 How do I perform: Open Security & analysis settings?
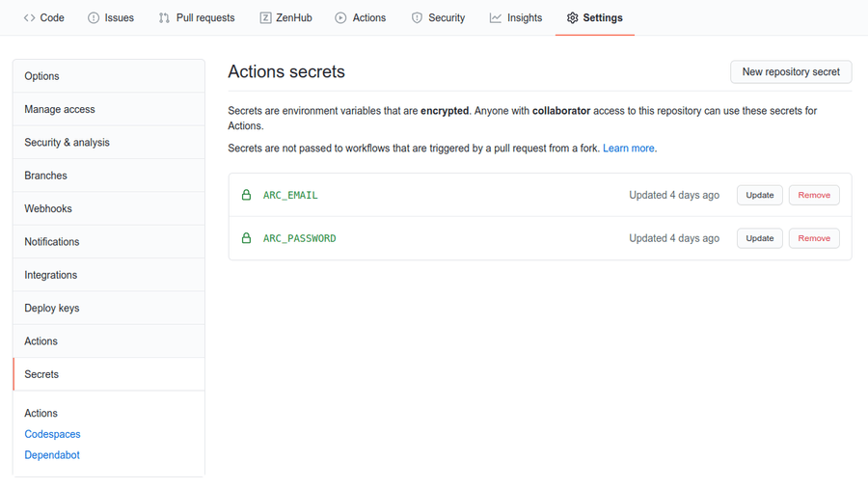[x=109, y=142]
